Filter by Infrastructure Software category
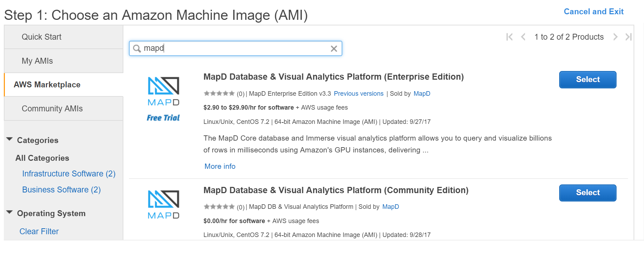644x253 pixels. 68,174
